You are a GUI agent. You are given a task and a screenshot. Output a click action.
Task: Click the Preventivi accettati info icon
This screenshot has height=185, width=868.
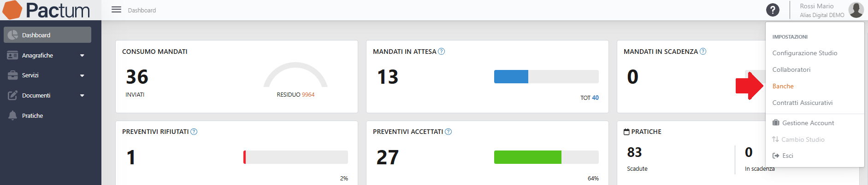click(x=449, y=132)
